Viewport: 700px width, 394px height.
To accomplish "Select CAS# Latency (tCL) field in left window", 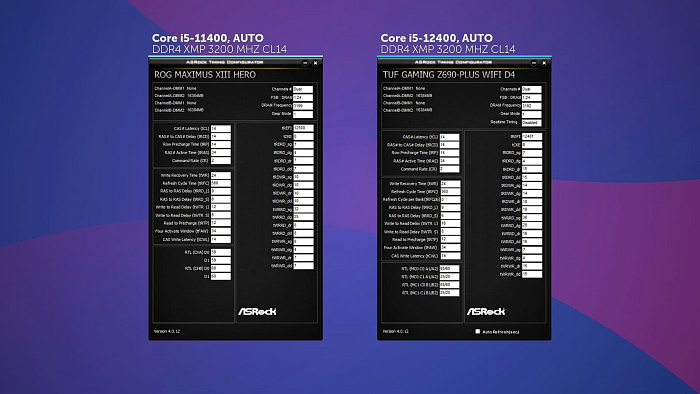I will pos(221,129).
